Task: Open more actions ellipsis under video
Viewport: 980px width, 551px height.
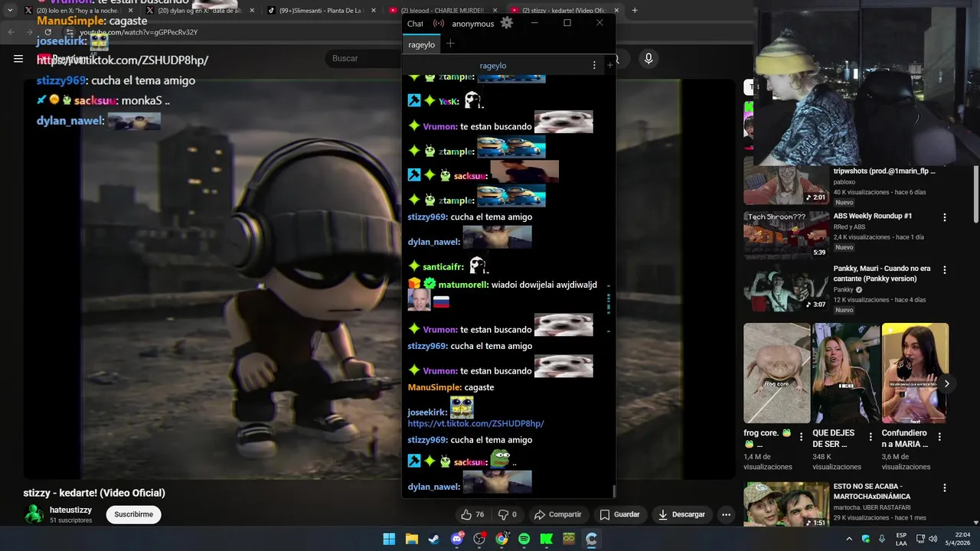Action: [726, 514]
